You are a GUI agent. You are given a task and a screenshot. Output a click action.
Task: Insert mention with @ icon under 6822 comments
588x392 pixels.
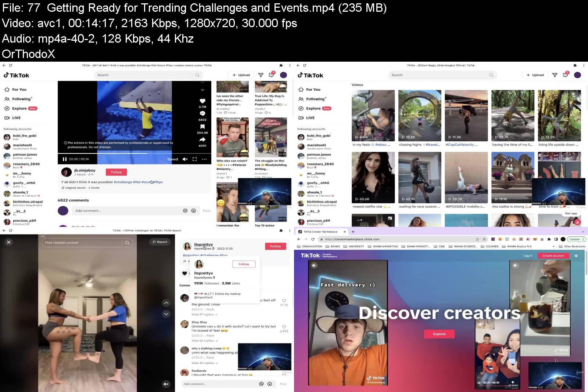coord(185,211)
